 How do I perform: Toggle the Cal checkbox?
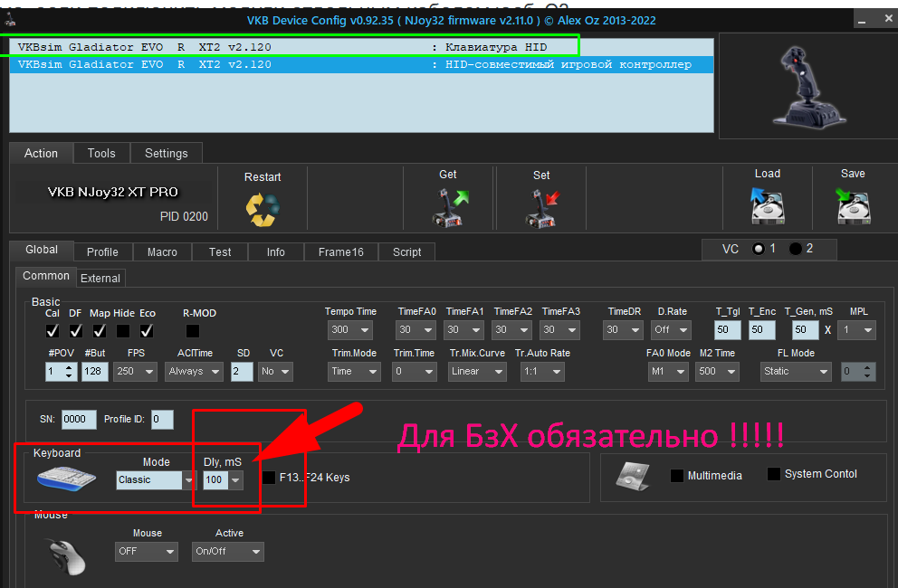pos(53,331)
